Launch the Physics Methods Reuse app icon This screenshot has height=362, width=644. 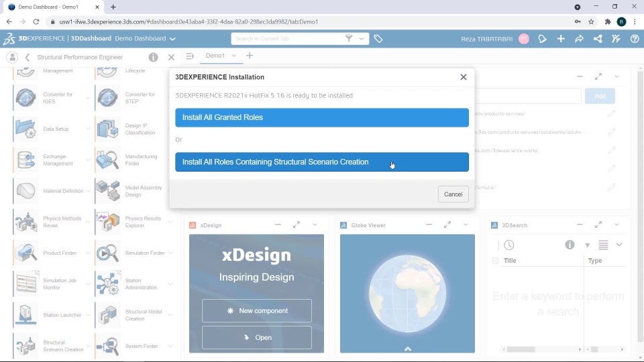[26, 222]
